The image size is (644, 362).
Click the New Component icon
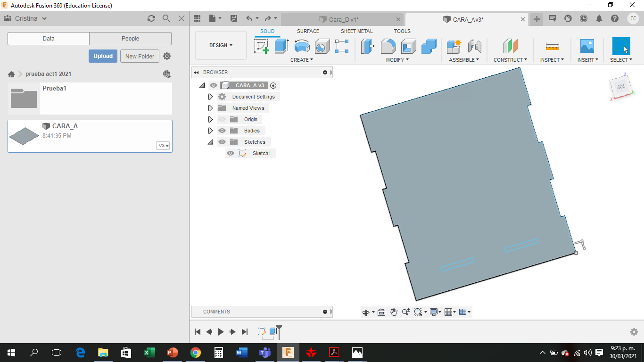454,46
